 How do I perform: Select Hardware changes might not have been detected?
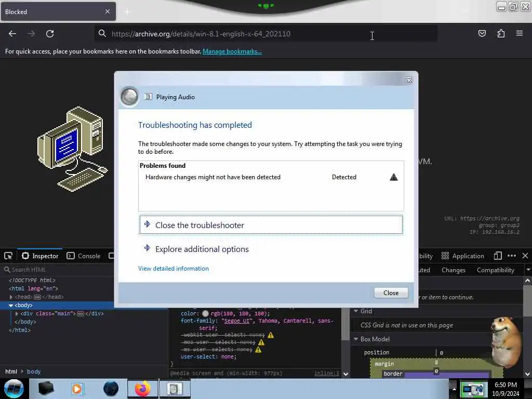point(213,177)
